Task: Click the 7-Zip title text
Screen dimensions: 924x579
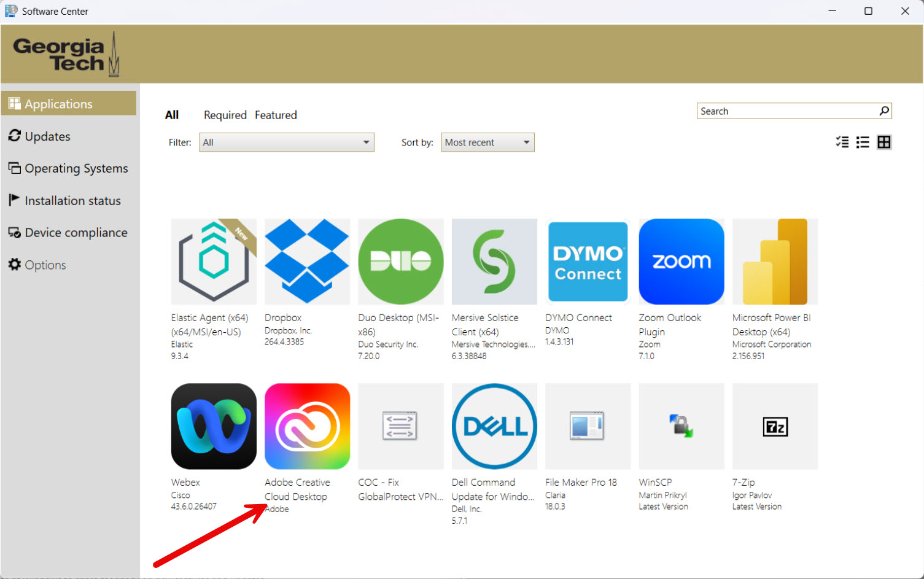Action: [743, 483]
